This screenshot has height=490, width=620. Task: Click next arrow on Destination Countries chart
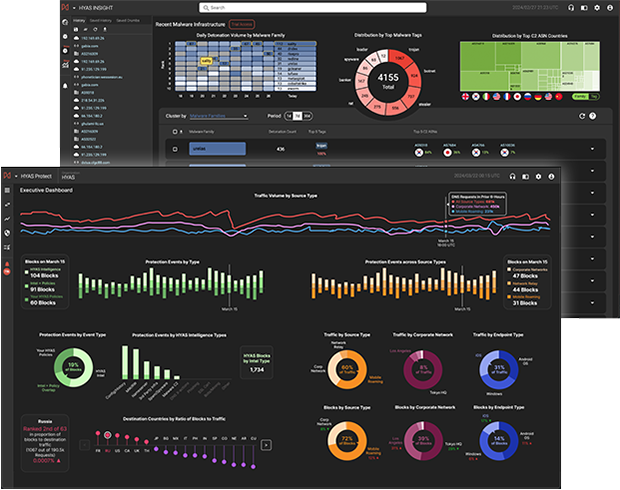266,445
